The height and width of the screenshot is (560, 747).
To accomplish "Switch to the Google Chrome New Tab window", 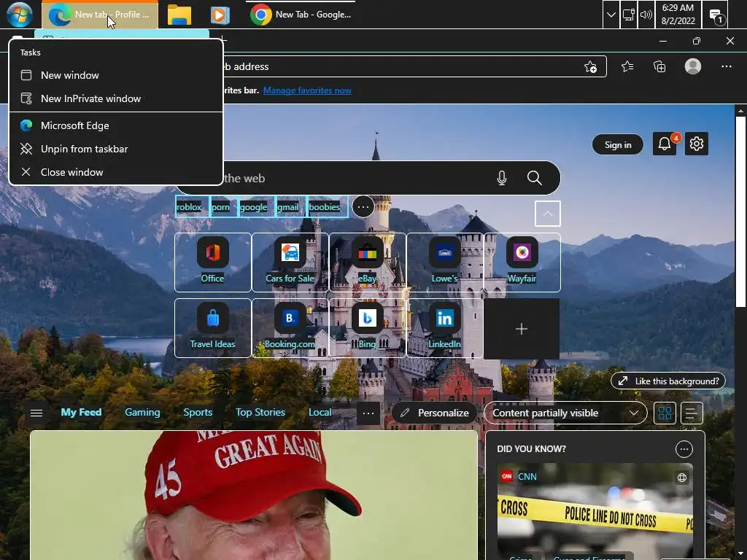I will click(301, 15).
